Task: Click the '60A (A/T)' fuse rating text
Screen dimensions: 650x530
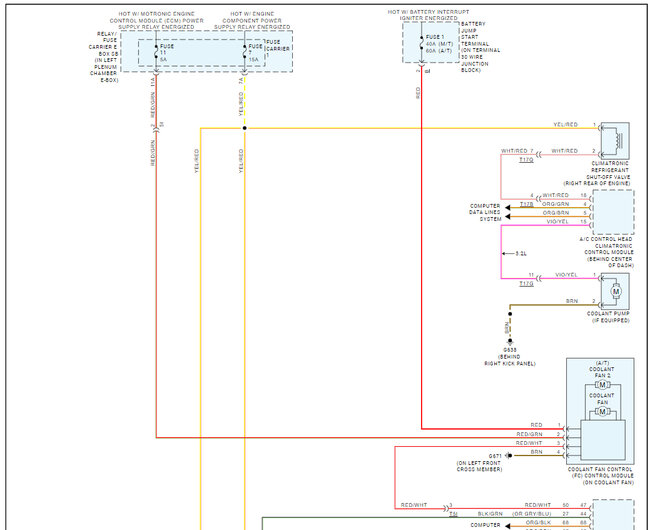Action: (x=439, y=51)
